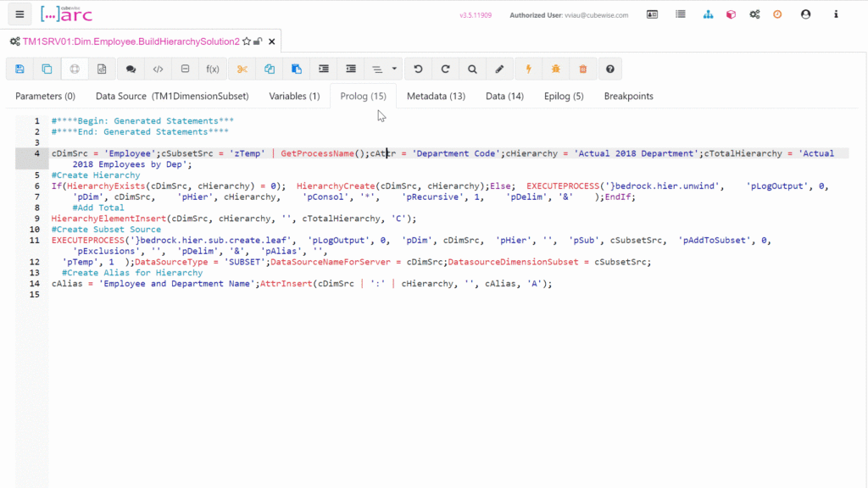
Task: Execute the process with lightning bolt icon
Action: coord(529,69)
